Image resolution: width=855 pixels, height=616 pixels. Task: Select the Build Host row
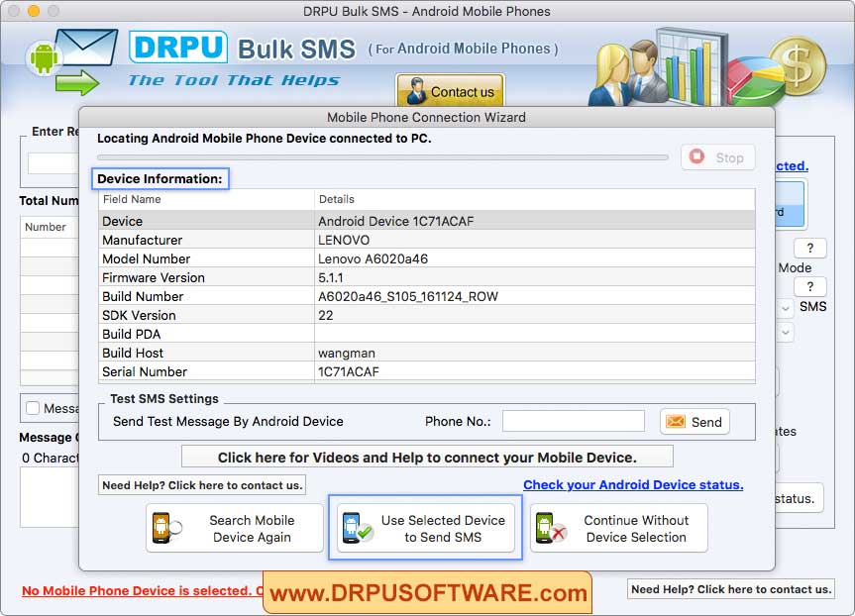point(427,353)
